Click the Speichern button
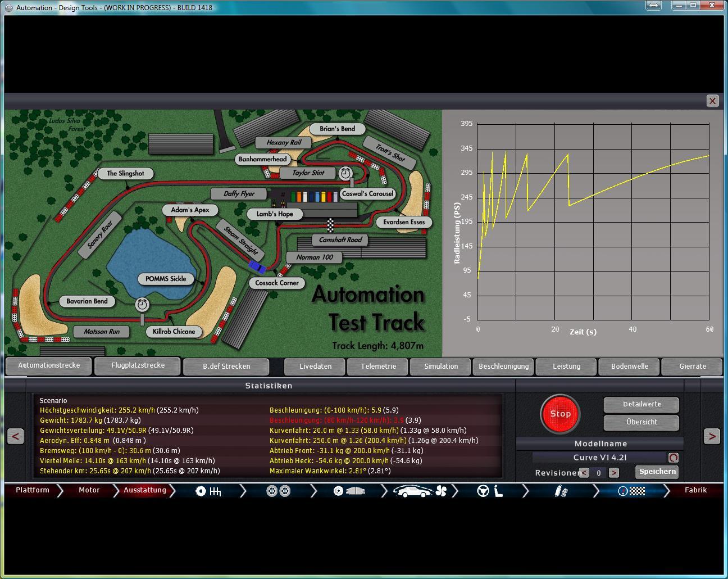 (x=657, y=472)
